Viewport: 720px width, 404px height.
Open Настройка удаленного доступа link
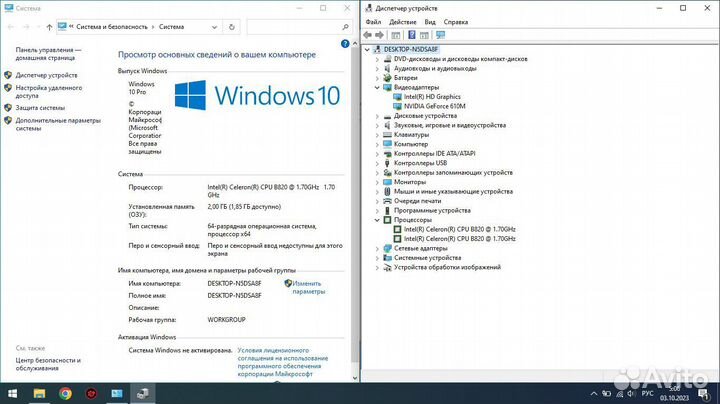(x=49, y=92)
